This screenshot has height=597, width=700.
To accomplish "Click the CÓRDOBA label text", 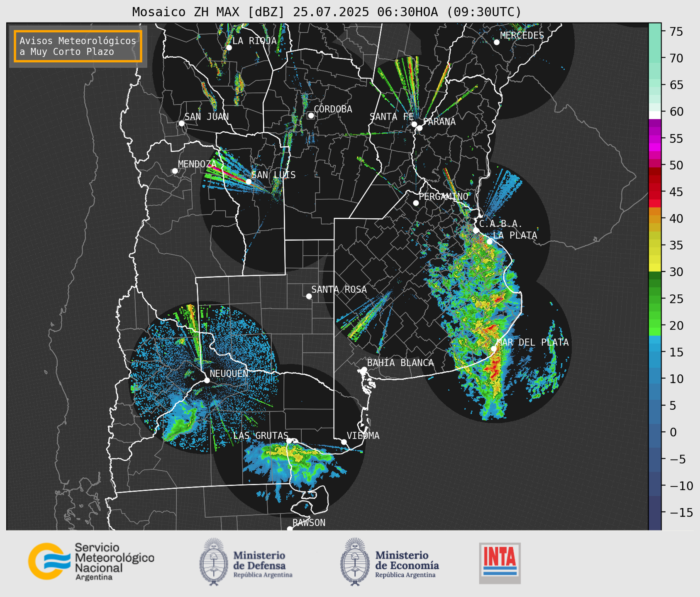I will [333, 109].
